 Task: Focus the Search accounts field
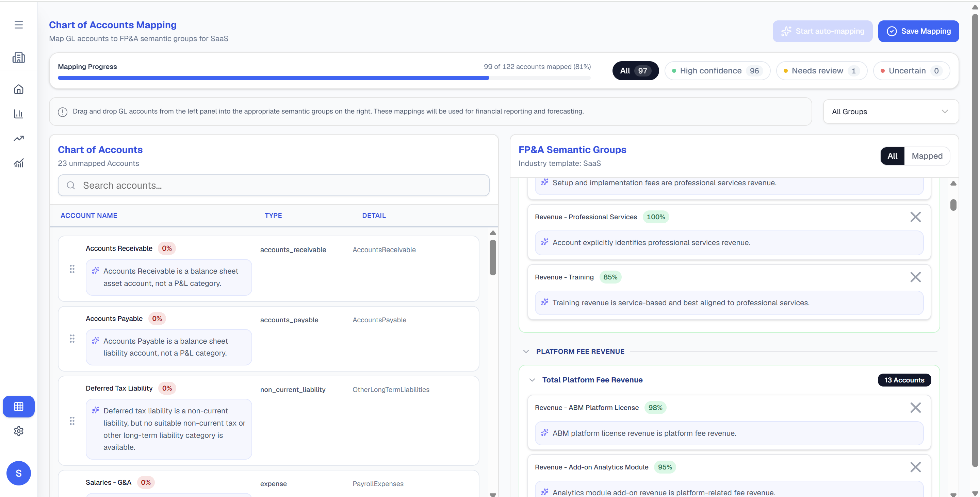point(274,185)
